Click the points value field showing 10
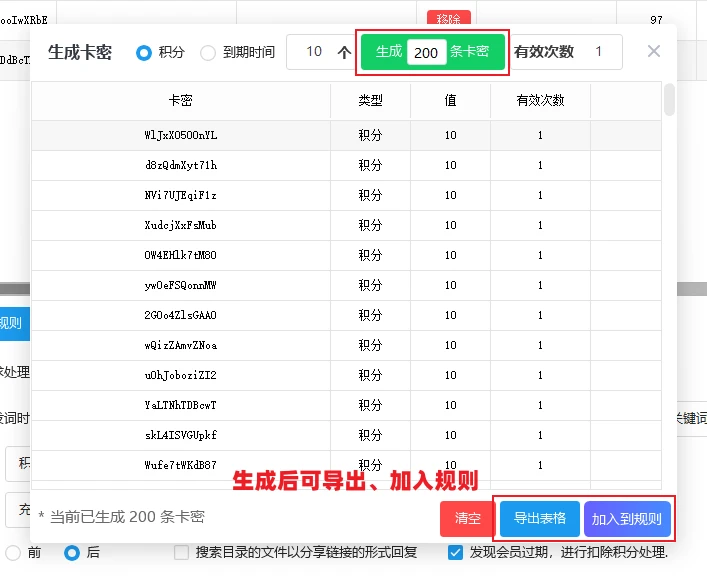 click(314, 52)
